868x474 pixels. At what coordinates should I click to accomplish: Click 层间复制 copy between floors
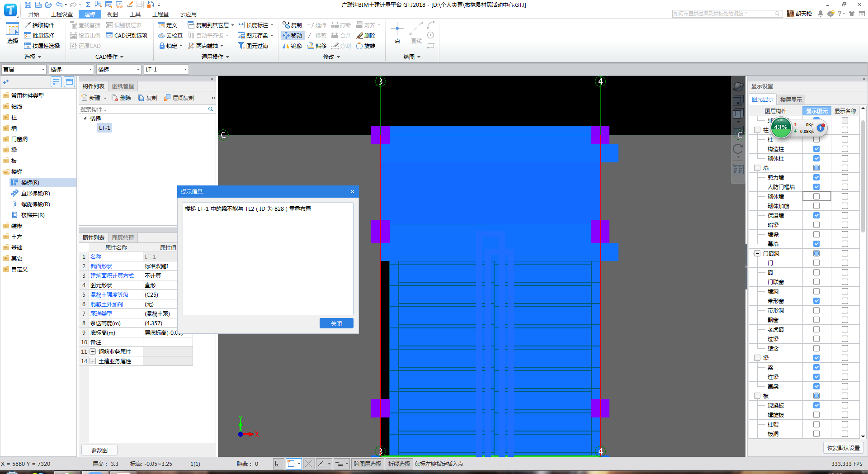[179, 98]
